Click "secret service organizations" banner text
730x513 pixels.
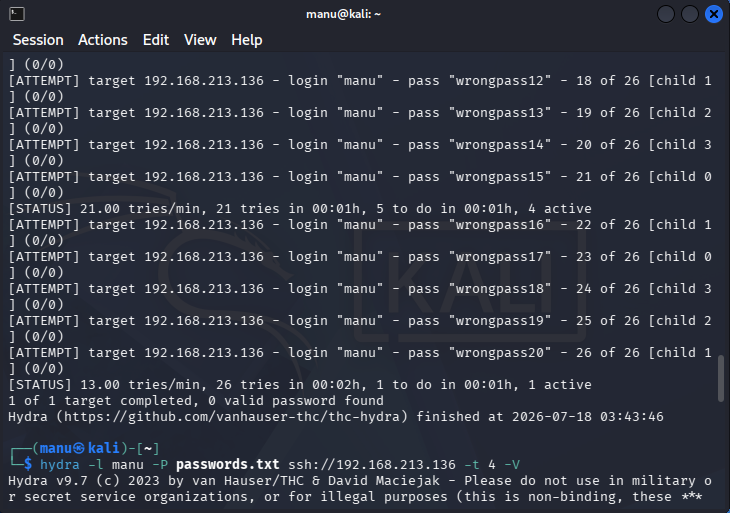point(139,497)
